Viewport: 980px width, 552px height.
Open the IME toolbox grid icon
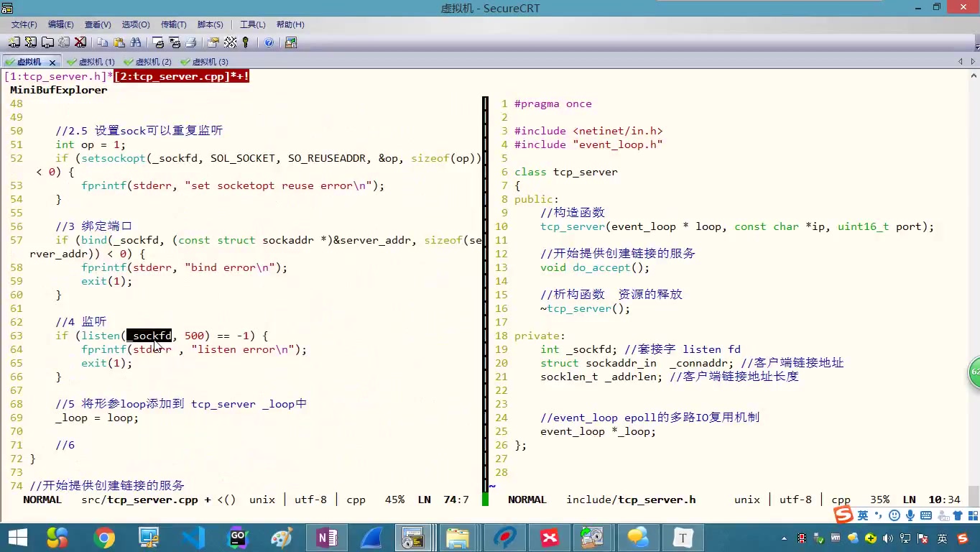pyautogui.click(x=974, y=515)
